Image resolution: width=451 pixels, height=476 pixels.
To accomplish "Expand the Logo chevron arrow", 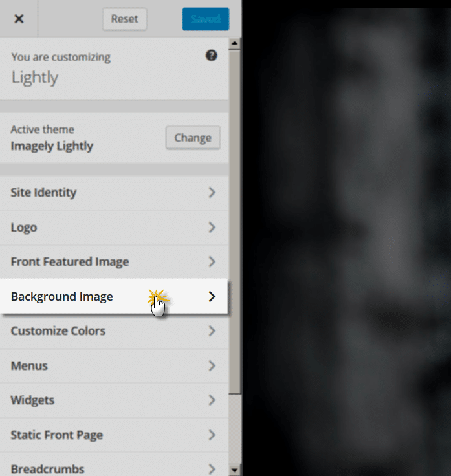I will (212, 228).
